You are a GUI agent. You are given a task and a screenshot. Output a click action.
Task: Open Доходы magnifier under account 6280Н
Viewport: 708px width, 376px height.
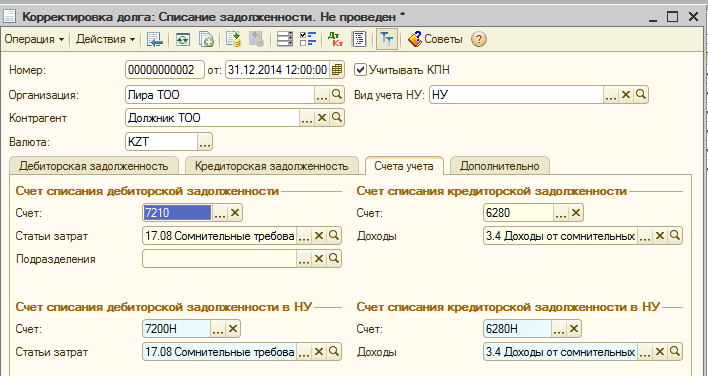pos(675,352)
